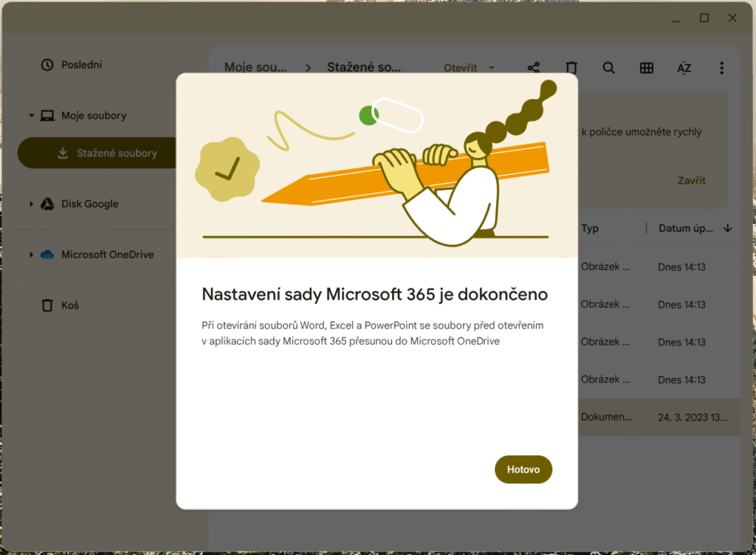
Task: Click the Hotovo button in dialog
Action: tap(523, 469)
